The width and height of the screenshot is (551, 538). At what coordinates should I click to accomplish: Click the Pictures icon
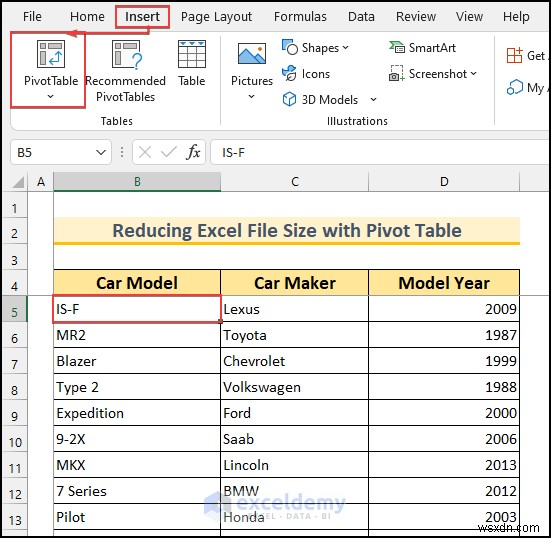click(x=252, y=54)
